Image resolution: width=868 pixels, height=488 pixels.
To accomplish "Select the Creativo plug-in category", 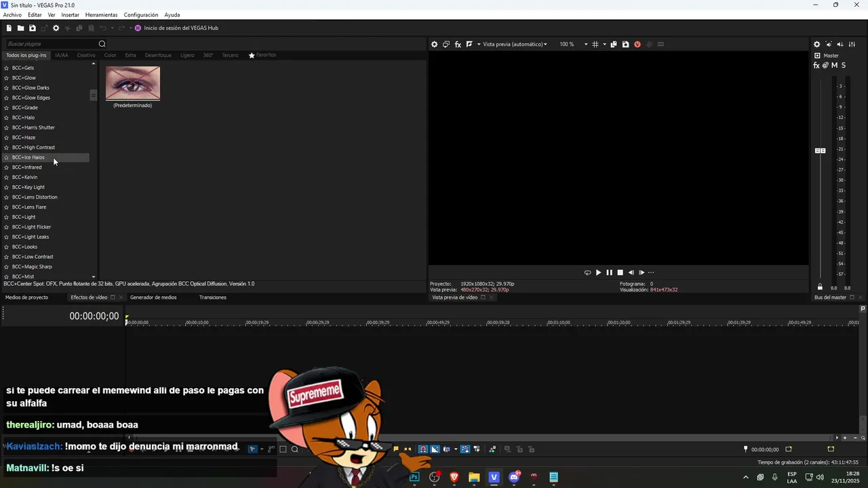I will pyautogui.click(x=86, y=55).
